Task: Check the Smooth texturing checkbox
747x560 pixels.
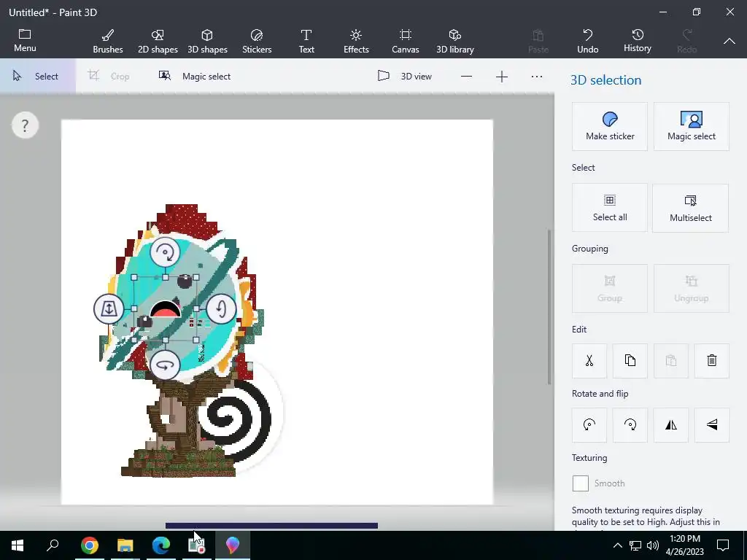Action: (x=580, y=483)
